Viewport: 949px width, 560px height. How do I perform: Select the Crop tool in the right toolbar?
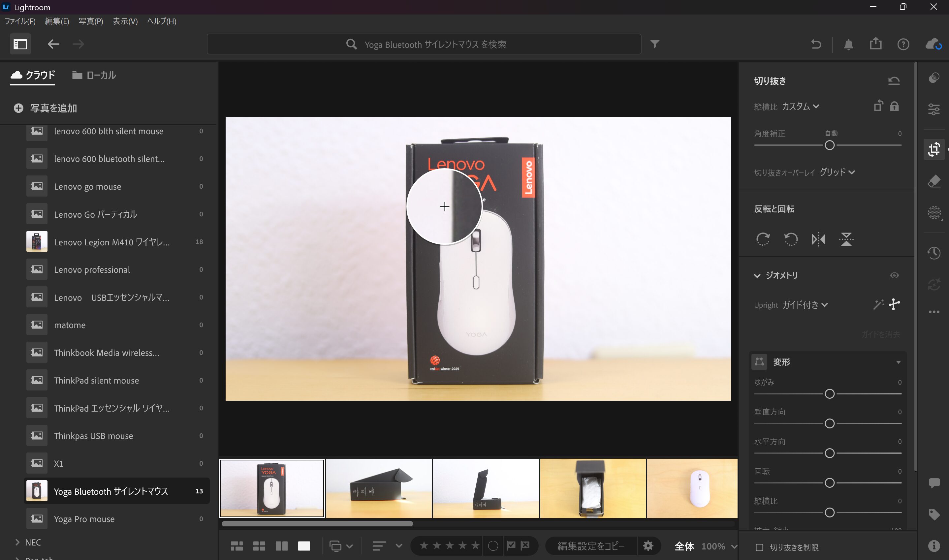tap(935, 149)
